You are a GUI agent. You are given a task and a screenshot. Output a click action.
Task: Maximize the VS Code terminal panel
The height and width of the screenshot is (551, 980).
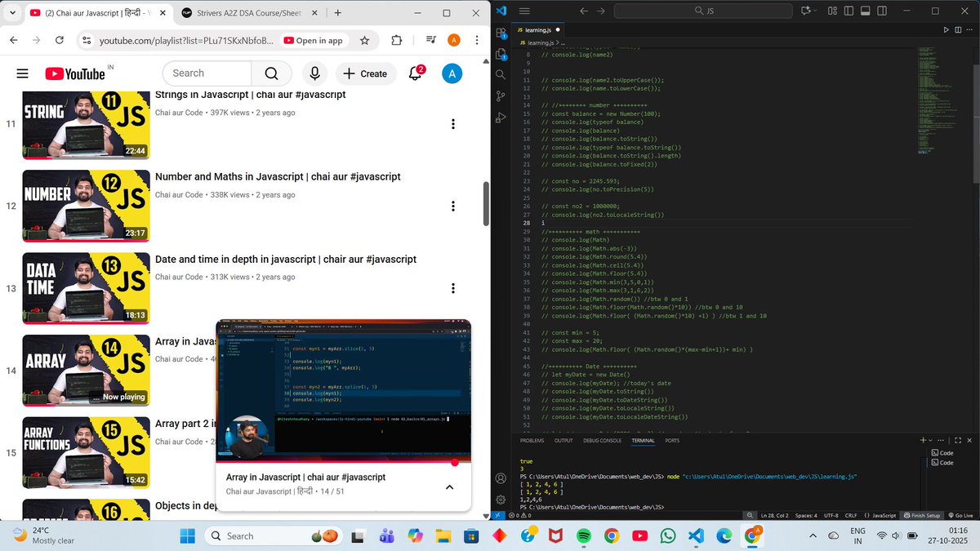(x=957, y=440)
